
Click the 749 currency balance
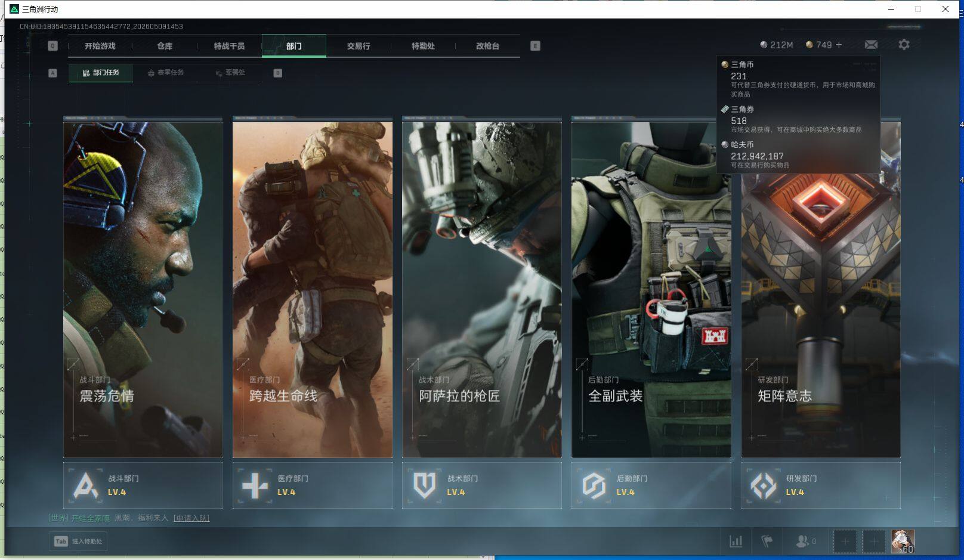pyautogui.click(x=818, y=45)
